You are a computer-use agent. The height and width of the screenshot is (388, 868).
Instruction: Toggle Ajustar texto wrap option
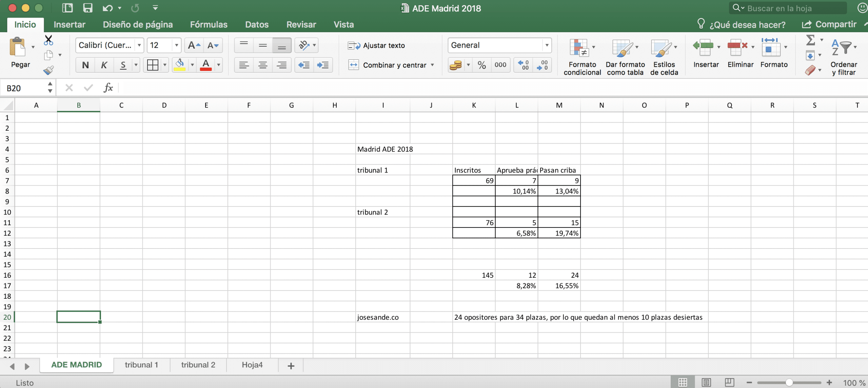point(376,45)
